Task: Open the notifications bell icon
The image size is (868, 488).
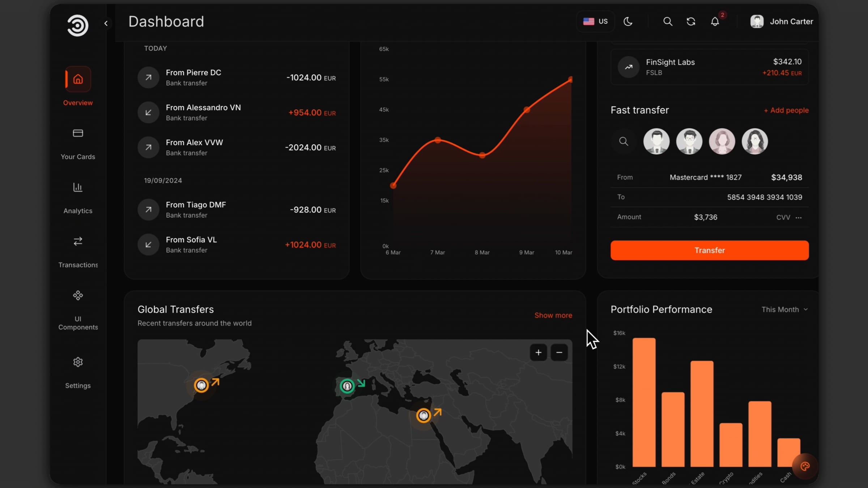Action: pyautogui.click(x=715, y=22)
